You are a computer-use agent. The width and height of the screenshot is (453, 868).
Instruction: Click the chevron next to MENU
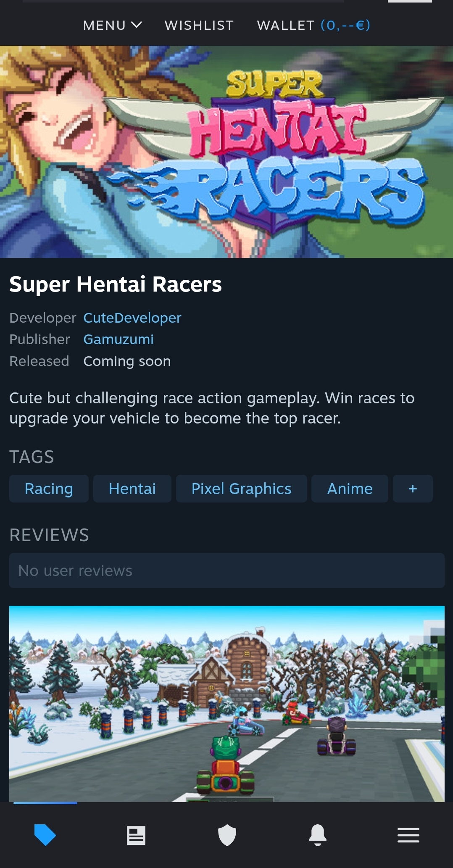coord(137,25)
